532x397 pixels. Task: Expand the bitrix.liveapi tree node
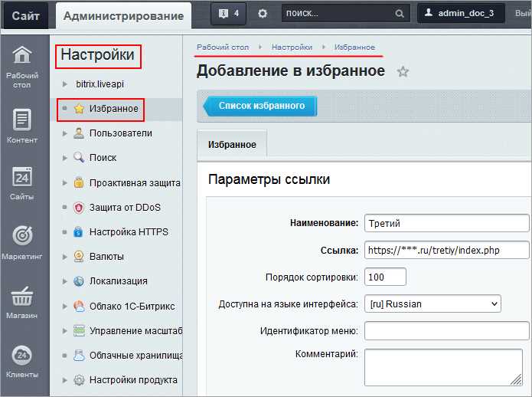click(x=64, y=84)
